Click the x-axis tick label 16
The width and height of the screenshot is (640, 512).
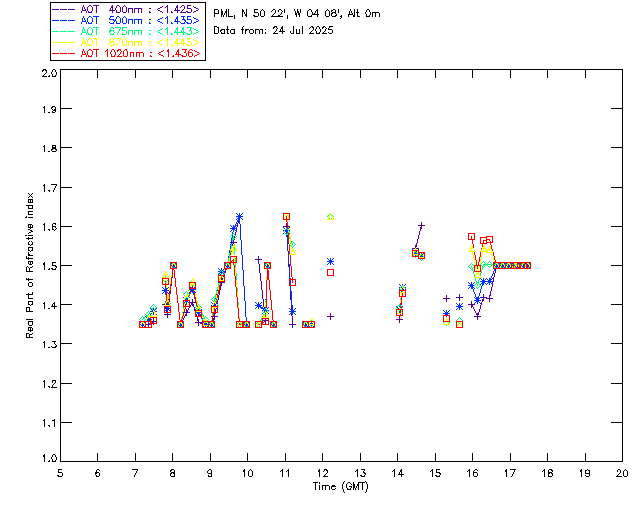473,474
